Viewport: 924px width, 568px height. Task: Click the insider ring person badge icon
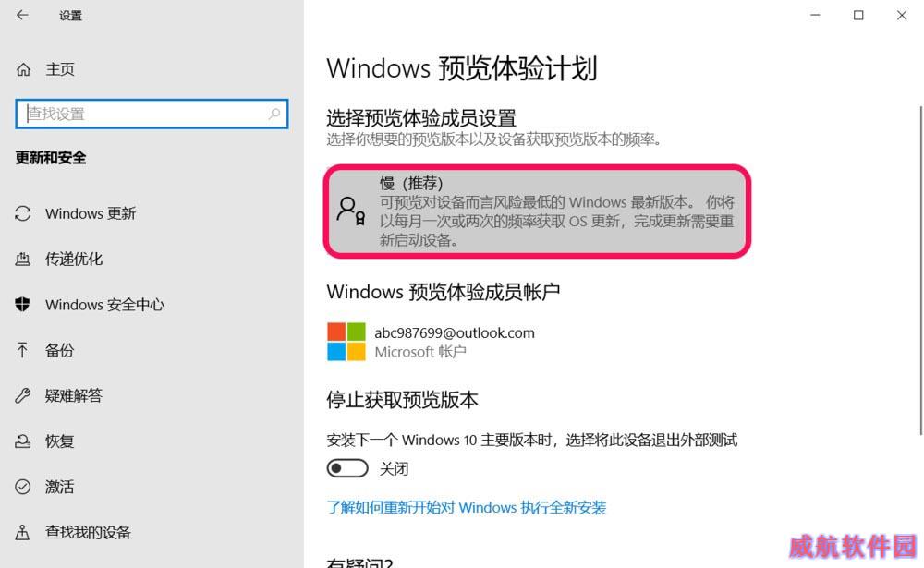[351, 211]
